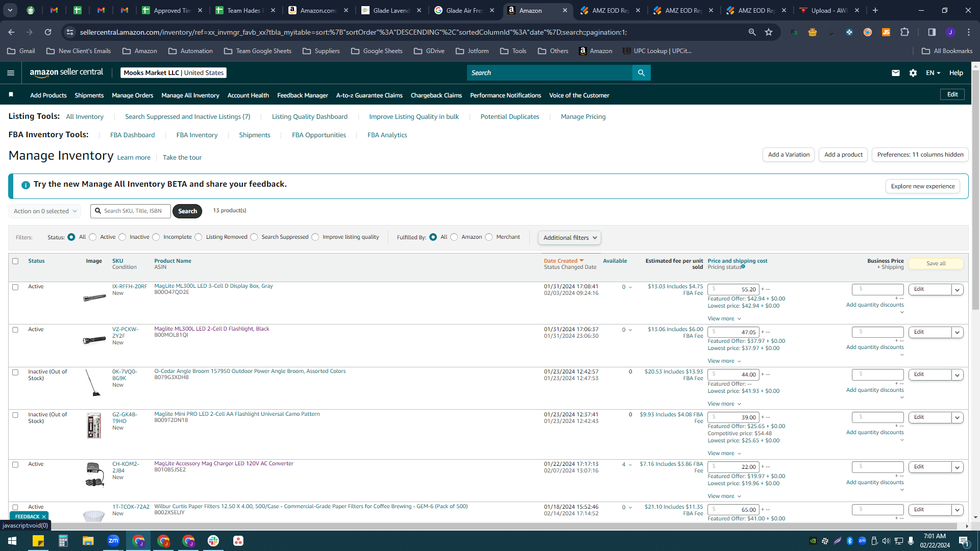This screenshot has width=980, height=551.
Task: Open the Manage Orders menu
Action: coord(132,95)
